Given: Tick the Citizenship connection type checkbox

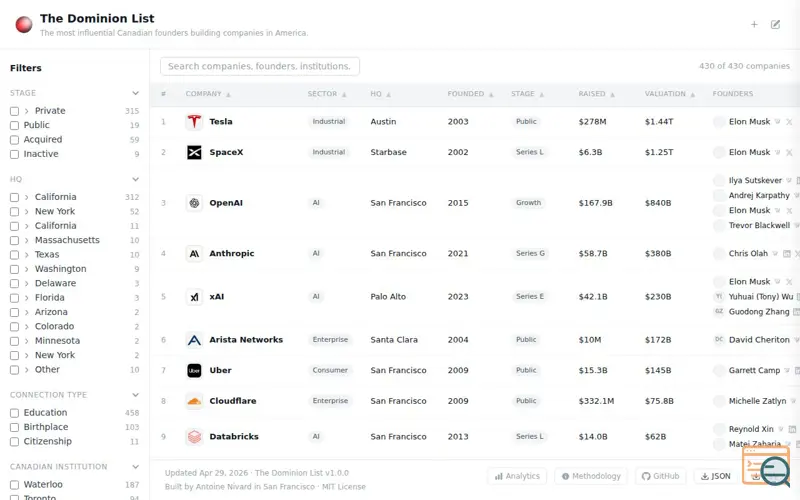Looking at the screenshot, I should (x=14, y=442).
